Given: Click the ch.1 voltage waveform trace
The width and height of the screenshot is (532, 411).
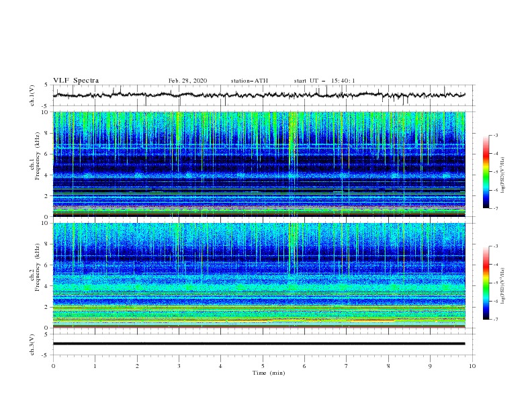Looking at the screenshot, I should (x=259, y=95).
